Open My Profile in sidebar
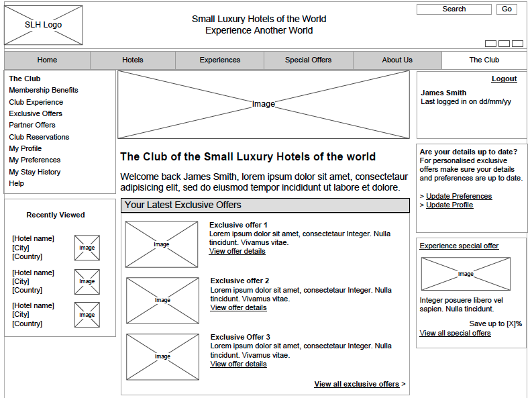The height and width of the screenshot is (398, 532). point(25,148)
